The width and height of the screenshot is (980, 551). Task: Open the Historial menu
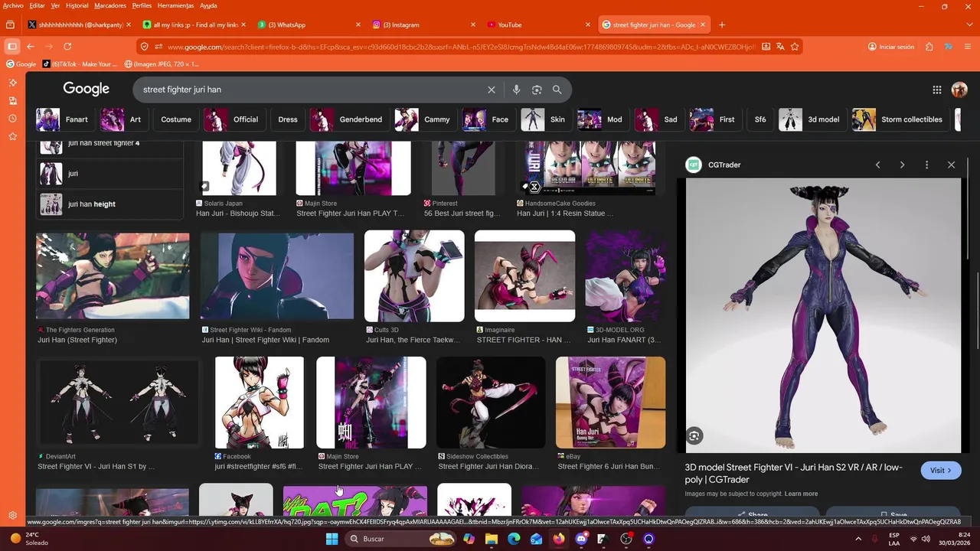77,5
